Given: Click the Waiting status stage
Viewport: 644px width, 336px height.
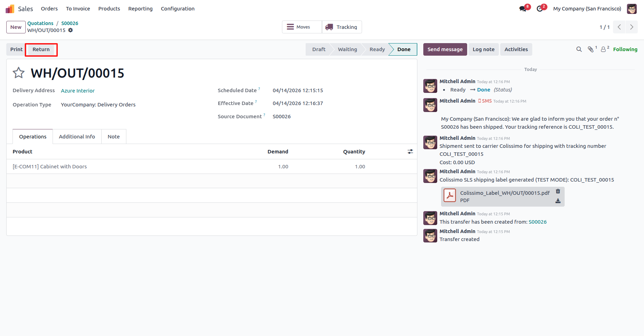Looking at the screenshot, I should pyautogui.click(x=347, y=49).
